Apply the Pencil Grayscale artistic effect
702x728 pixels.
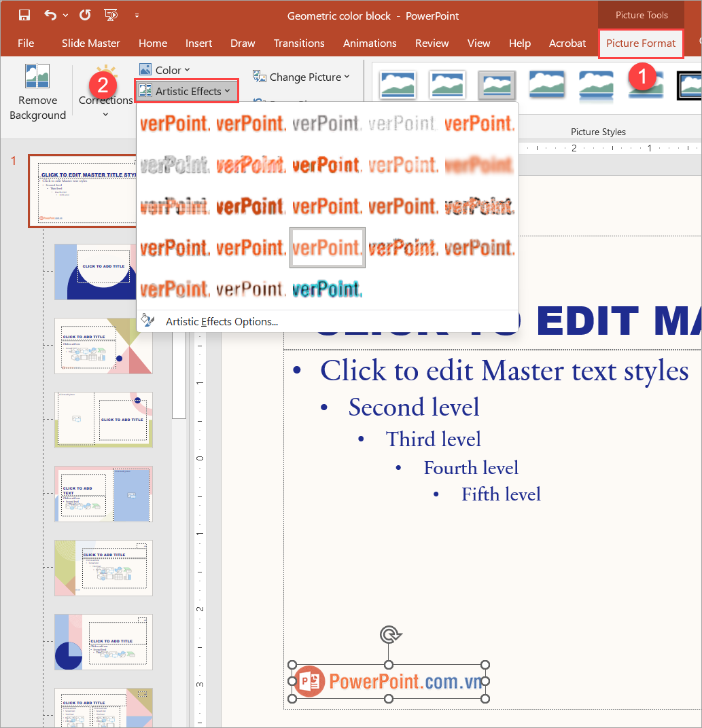pyautogui.click(x=327, y=124)
